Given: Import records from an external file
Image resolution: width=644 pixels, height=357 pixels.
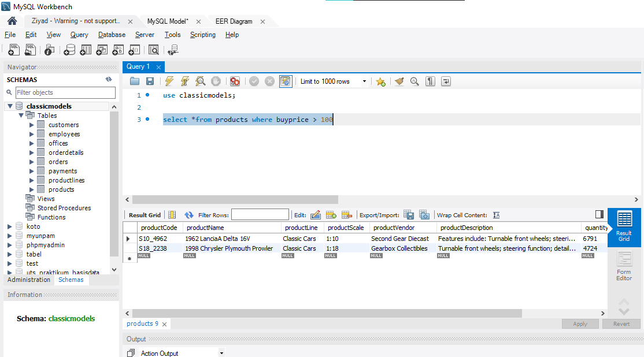Looking at the screenshot, I should (x=424, y=215).
